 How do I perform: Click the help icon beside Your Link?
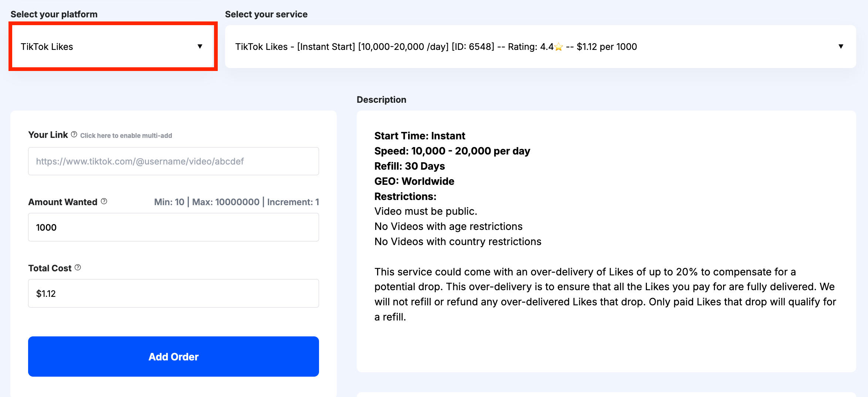click(74, 135)
